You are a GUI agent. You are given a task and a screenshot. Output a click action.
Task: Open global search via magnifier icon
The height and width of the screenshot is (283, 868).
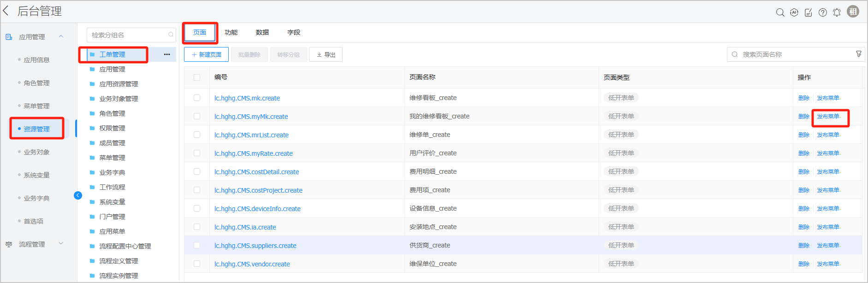780,12
